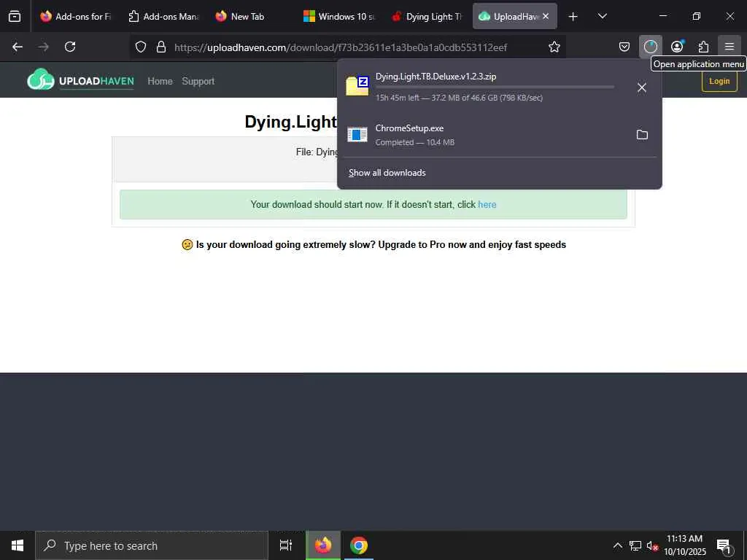The height and width of the screenshot is (560, 747).
Task: Open the Support navigation link
Action: pyautogui.click(x=198, y=82)
